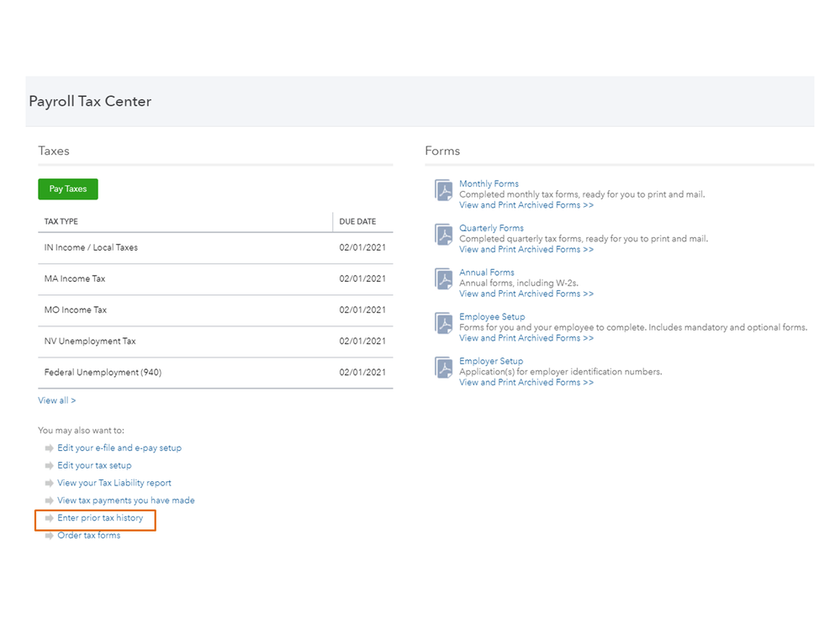View archived forms under Employer Setup
Screen dimensions: 840x630
point(526,383)
